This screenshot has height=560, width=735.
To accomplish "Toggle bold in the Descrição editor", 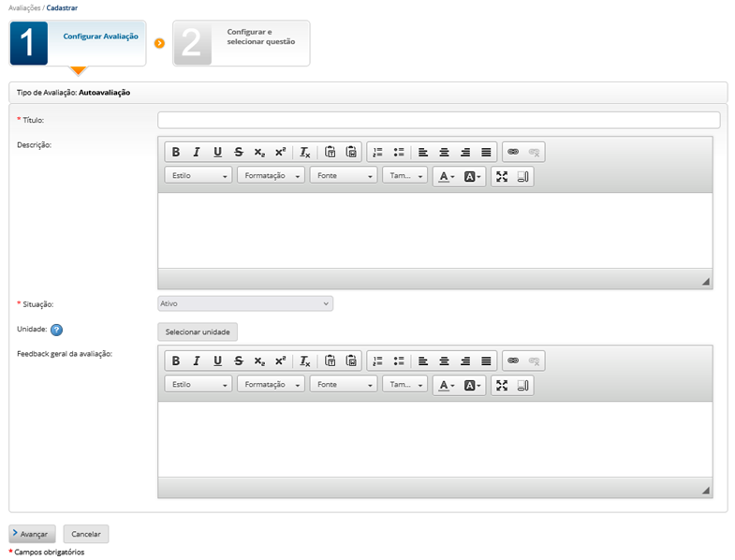I will pos(176,152).
